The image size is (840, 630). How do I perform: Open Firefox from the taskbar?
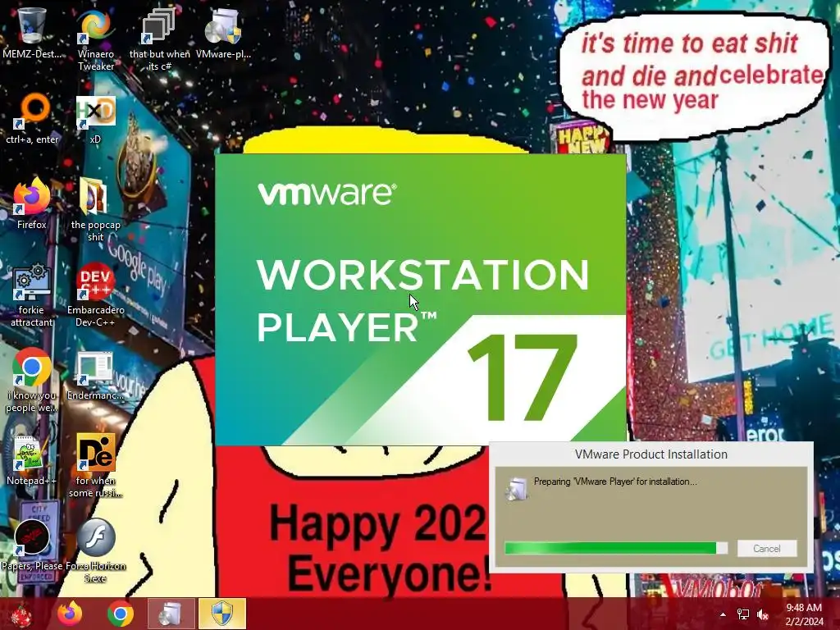[71, 614]
